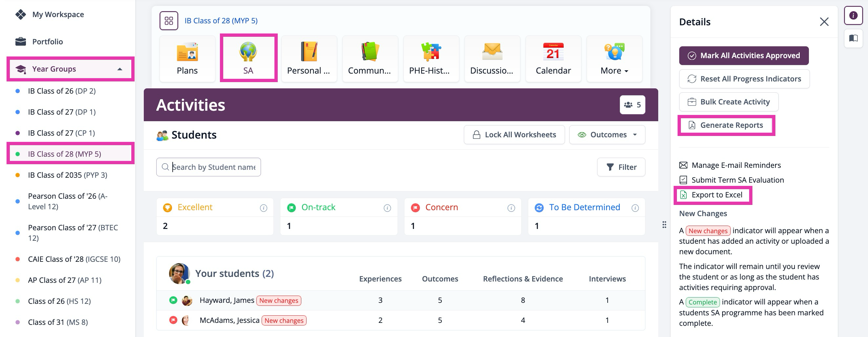This screenshot has height=337, width=868.
Task: Collapse the Year Groups section
Action: [x=119, y=69]
